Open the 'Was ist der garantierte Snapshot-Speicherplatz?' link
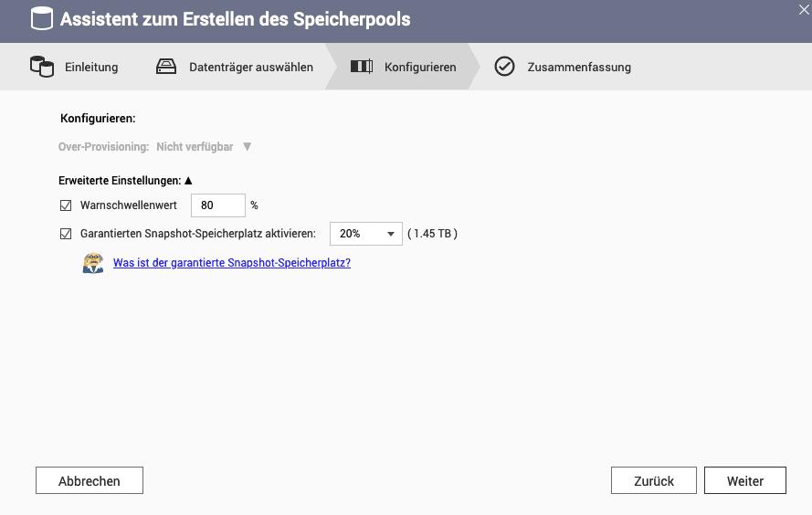 [x=232, y=263]
